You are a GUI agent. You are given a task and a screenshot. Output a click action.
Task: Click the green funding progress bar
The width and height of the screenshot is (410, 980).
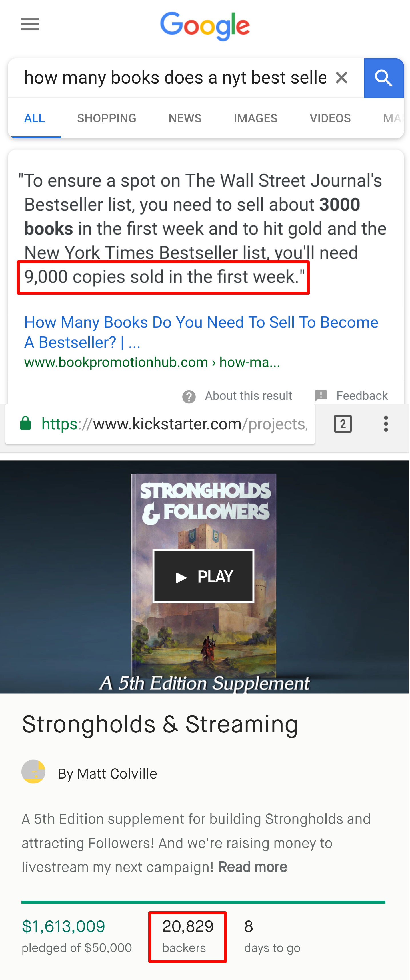tap(203, 902)
